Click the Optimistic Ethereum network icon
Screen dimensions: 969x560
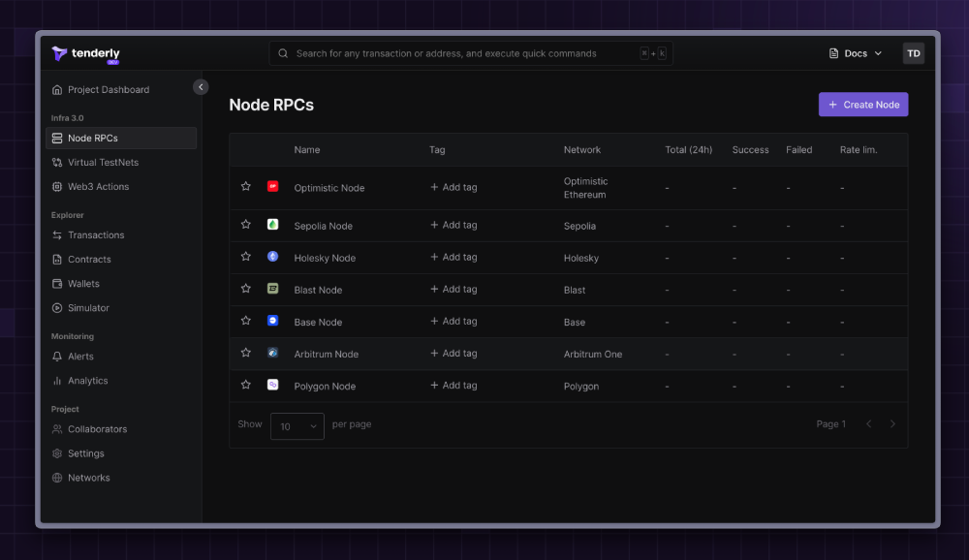tap(271, 186)
